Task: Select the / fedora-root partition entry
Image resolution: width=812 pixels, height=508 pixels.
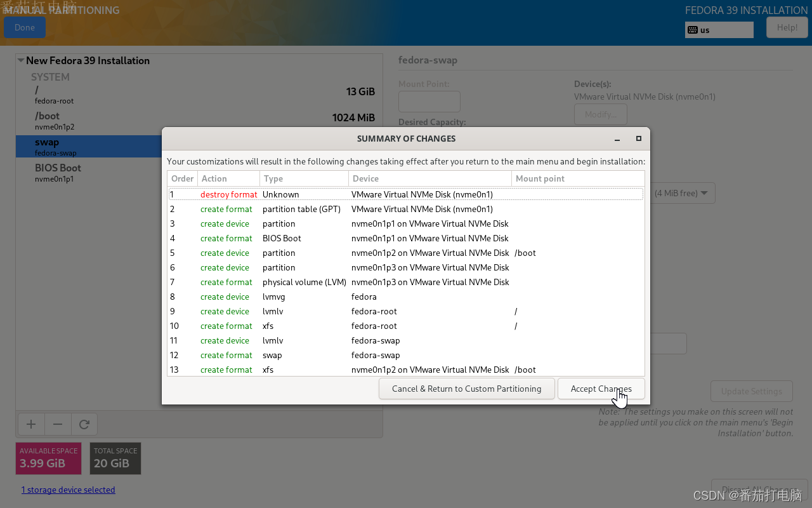Action: point(199,95)
